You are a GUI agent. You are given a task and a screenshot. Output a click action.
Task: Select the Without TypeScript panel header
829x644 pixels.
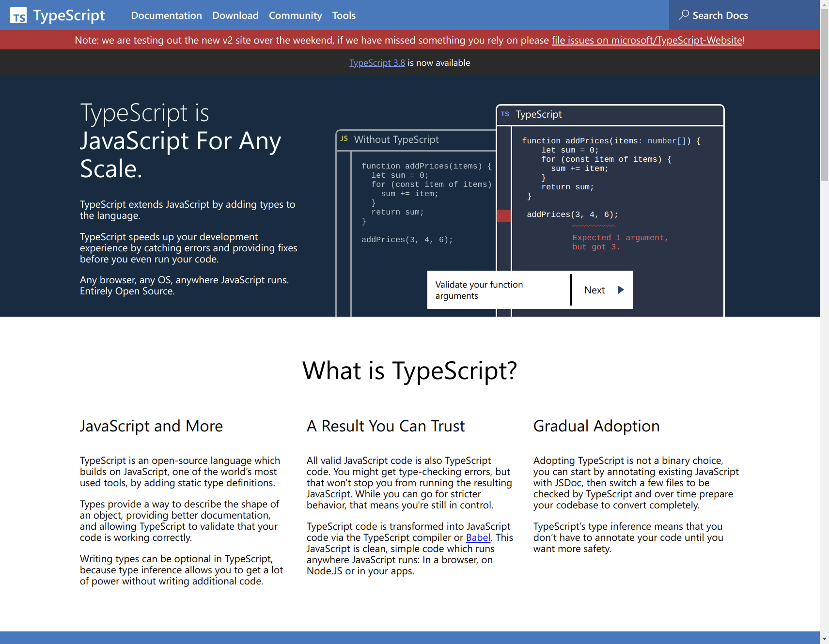[396, 140]
